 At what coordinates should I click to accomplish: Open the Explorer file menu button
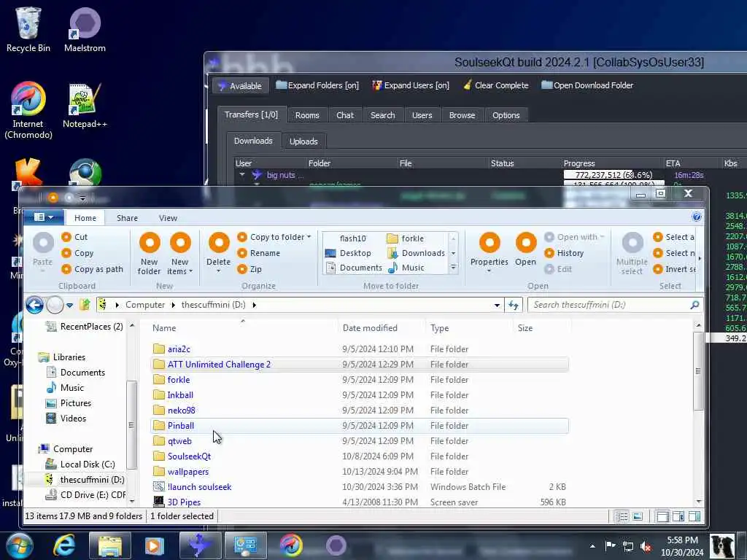(x=43, y=217)
